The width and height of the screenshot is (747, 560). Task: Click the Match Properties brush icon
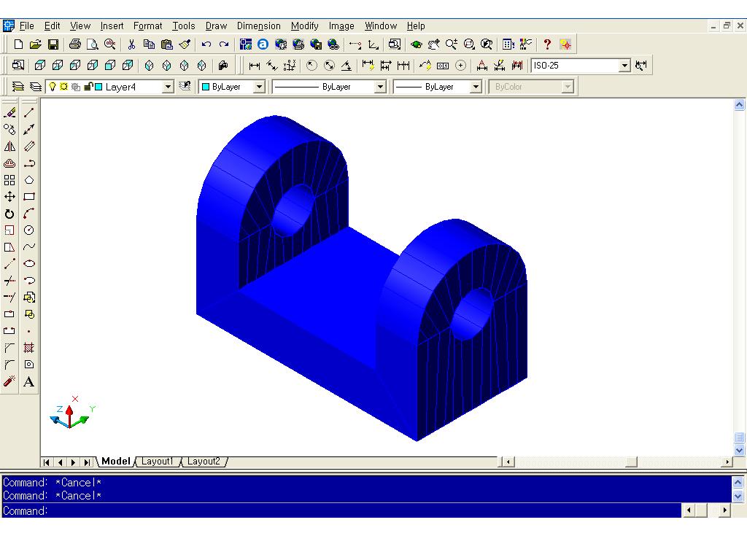pyautogui.click(x=185, y=44)
